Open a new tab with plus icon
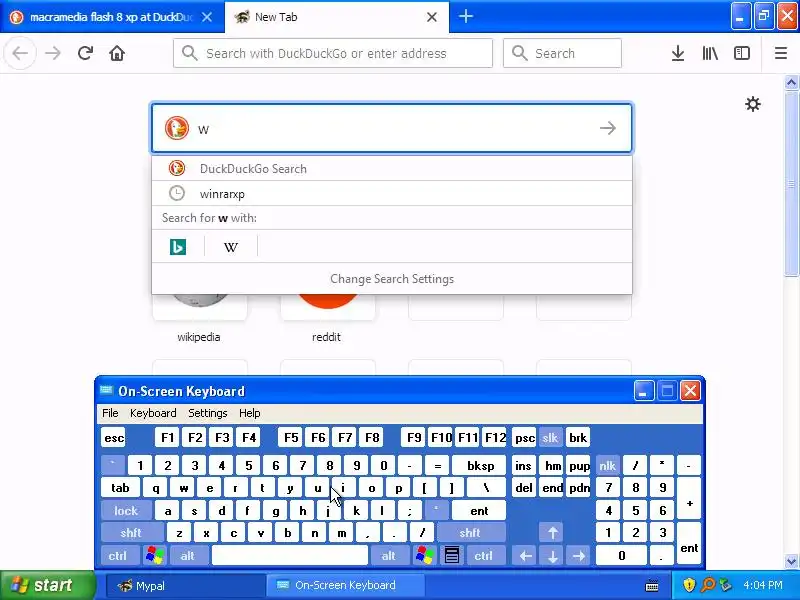The image size is (800, 600). 465,16
